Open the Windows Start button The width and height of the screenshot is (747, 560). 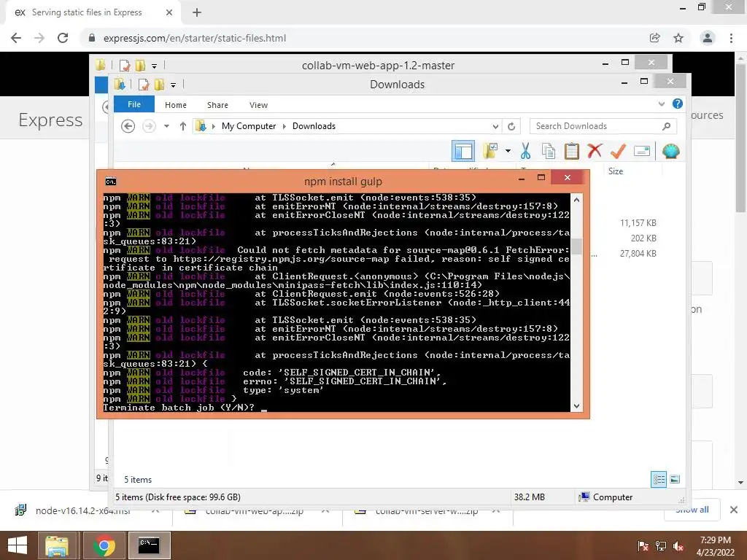(x=18, y=545)
